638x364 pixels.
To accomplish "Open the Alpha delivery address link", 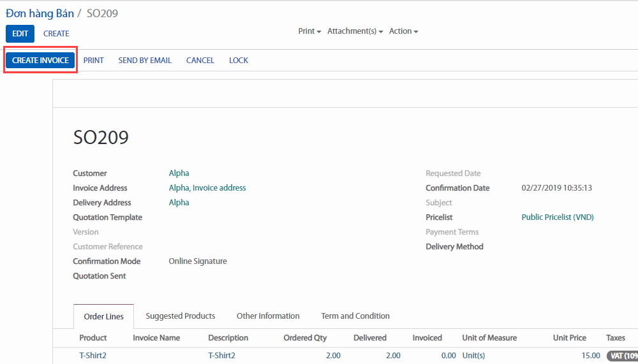I will pos(179,203).
